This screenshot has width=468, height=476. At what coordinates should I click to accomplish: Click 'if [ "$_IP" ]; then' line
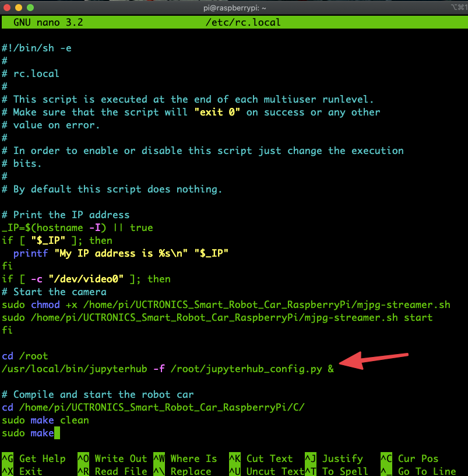[57, 240]
